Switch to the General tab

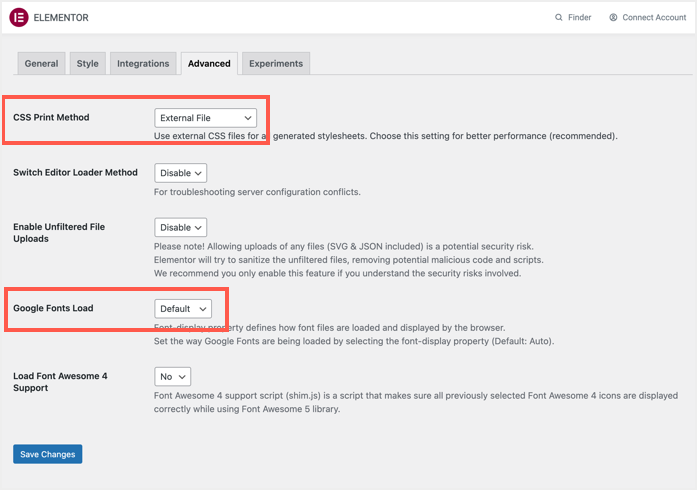(41, 63)
